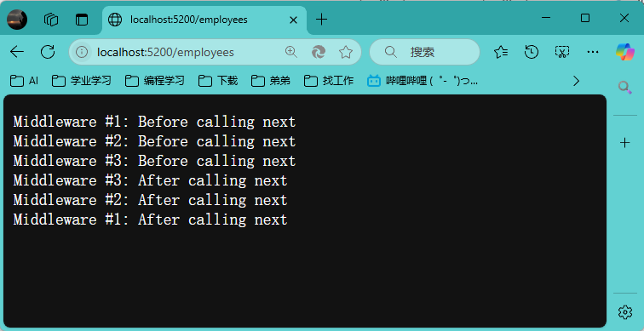Open the sidebar search icon

tap(624, 88)
